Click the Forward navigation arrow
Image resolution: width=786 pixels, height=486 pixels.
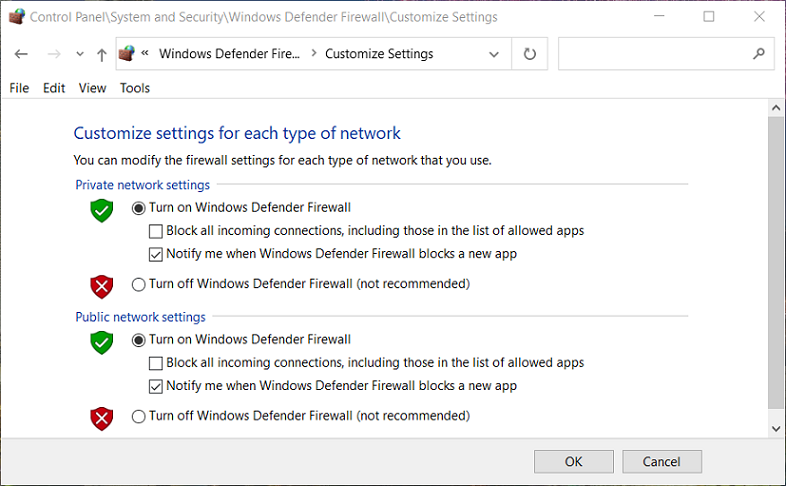(54, 54)
